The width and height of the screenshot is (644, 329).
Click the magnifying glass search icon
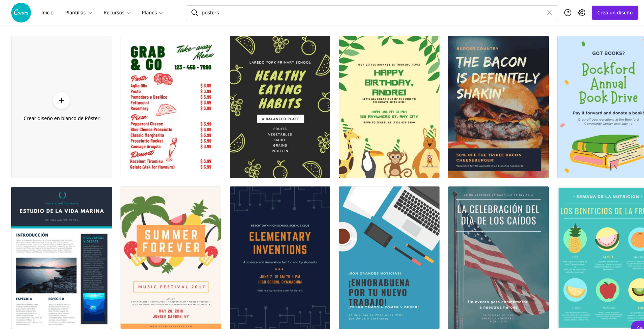point(194,13)
